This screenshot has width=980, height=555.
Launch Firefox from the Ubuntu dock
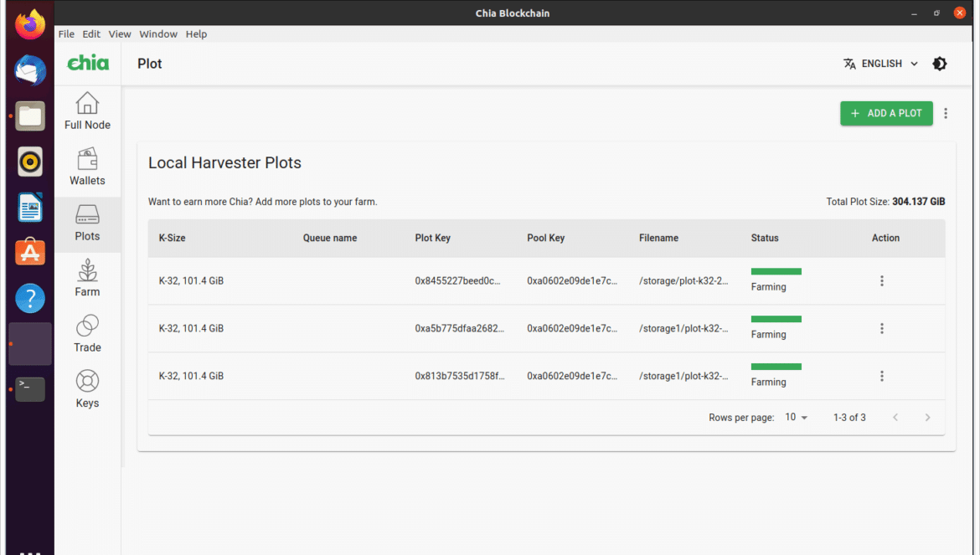click(x=30, y=25)
